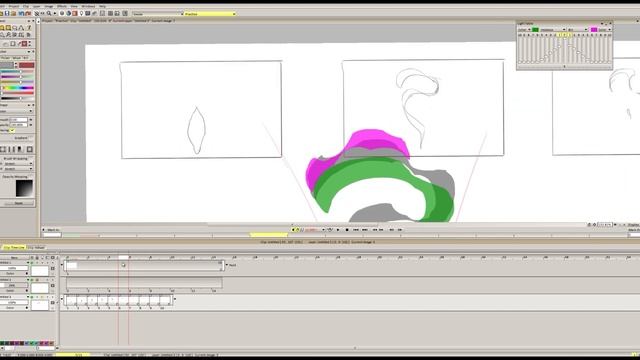Open the gray room selector dropdown in toolbar
This screenshot has height=360, width=640.
[x=158, y=14]
